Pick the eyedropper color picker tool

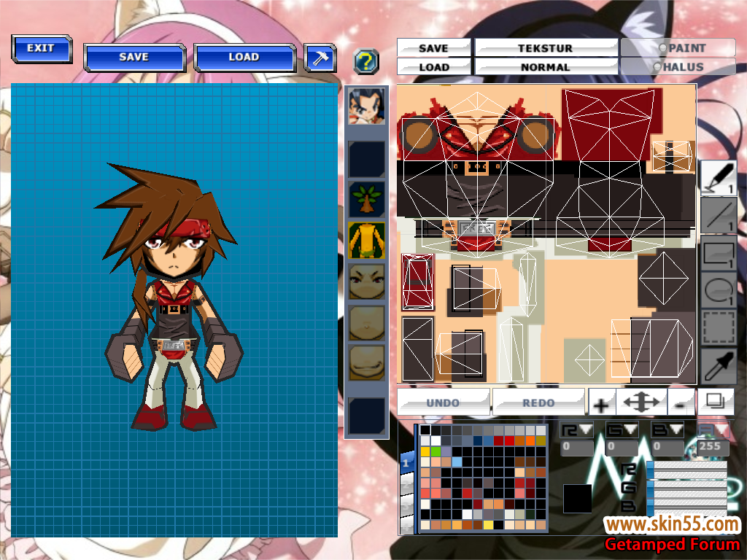point(719,365)
